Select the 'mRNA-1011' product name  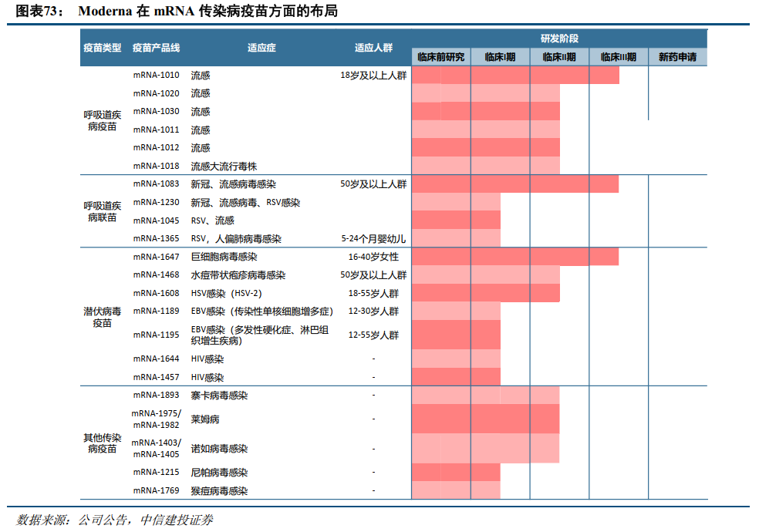pos(157,130)
